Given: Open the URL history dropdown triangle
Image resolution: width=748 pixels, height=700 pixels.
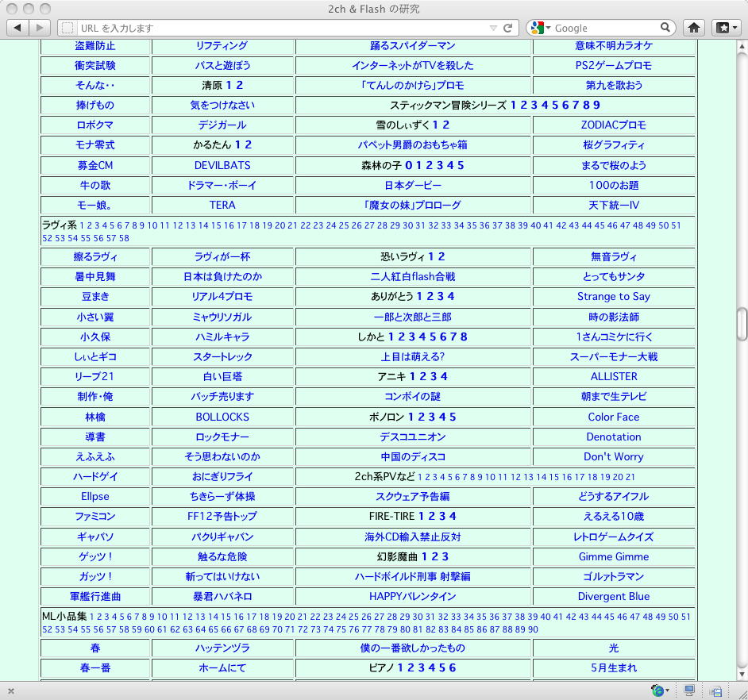Looking at the screenshot, I should (x=493, y=28).
